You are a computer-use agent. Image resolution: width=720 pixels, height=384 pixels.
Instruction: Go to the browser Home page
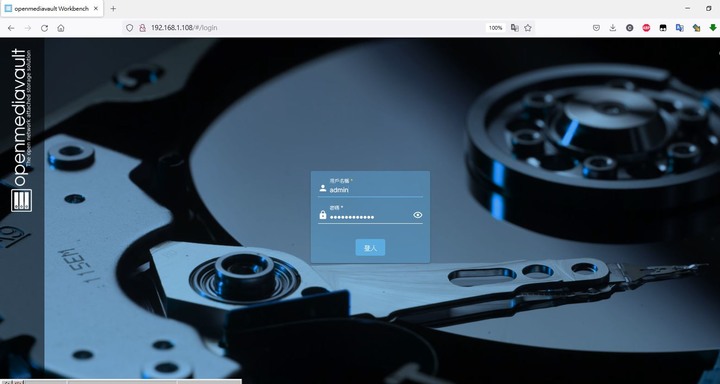[61, 28]
